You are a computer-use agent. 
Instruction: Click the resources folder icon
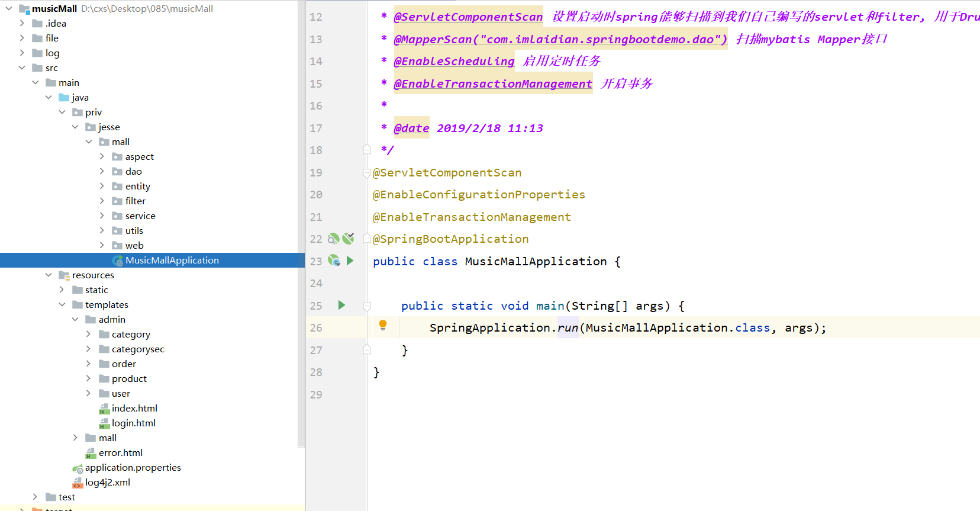point(65,275)
